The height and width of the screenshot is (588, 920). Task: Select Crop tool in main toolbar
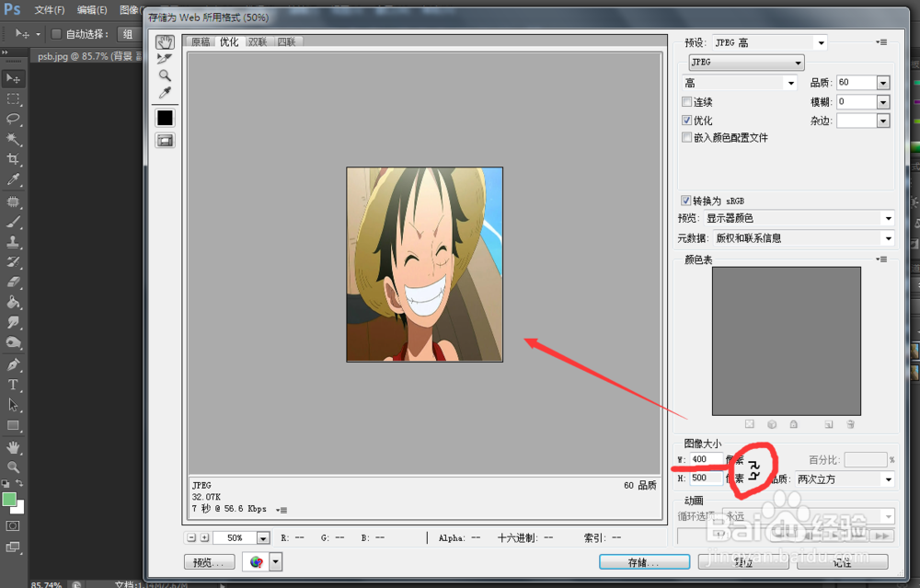point(13,159)
